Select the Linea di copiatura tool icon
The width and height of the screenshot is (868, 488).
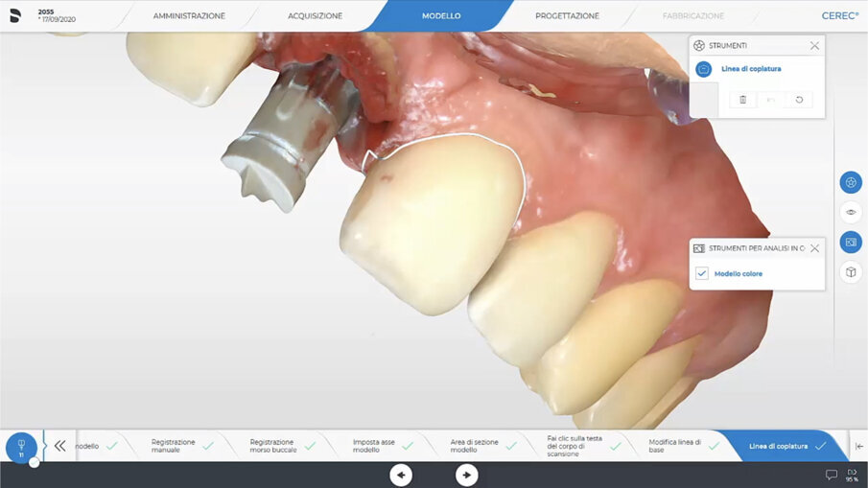coord(704,69)
